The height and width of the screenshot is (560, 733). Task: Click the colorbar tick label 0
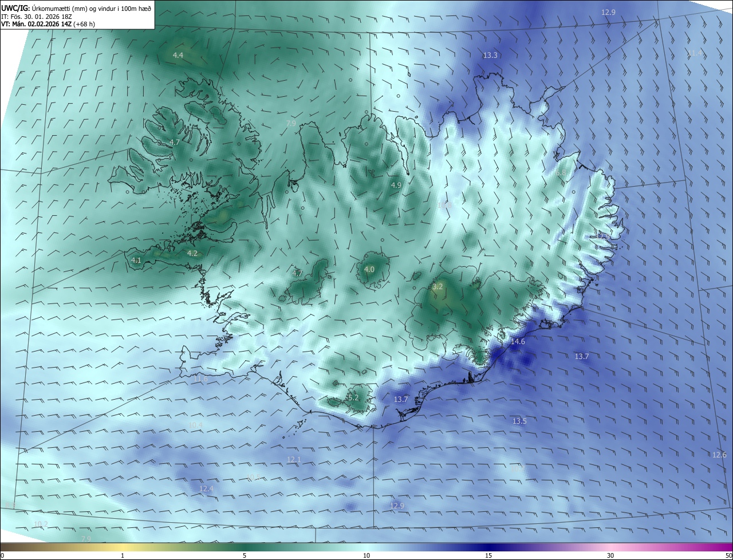2,555
